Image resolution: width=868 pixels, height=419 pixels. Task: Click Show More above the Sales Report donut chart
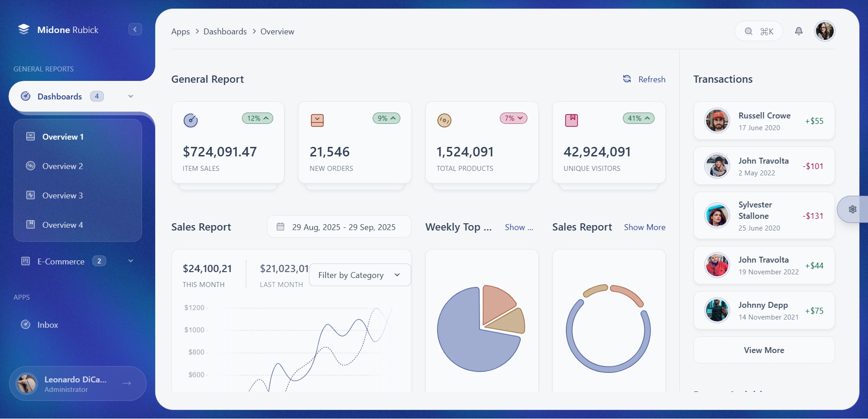coord(644,227)
